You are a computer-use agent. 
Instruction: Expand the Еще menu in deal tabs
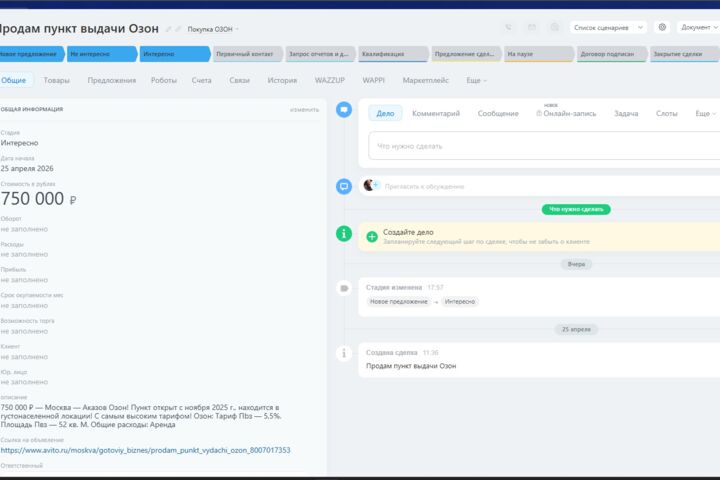click(476, 80)
